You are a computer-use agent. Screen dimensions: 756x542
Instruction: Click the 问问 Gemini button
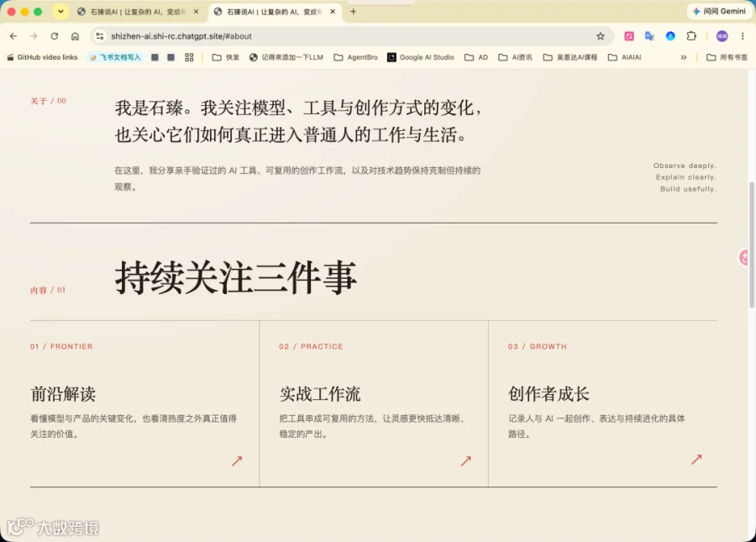[719, 11]
